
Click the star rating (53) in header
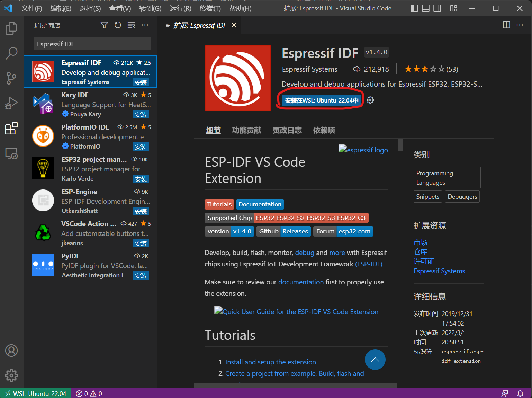431,69
